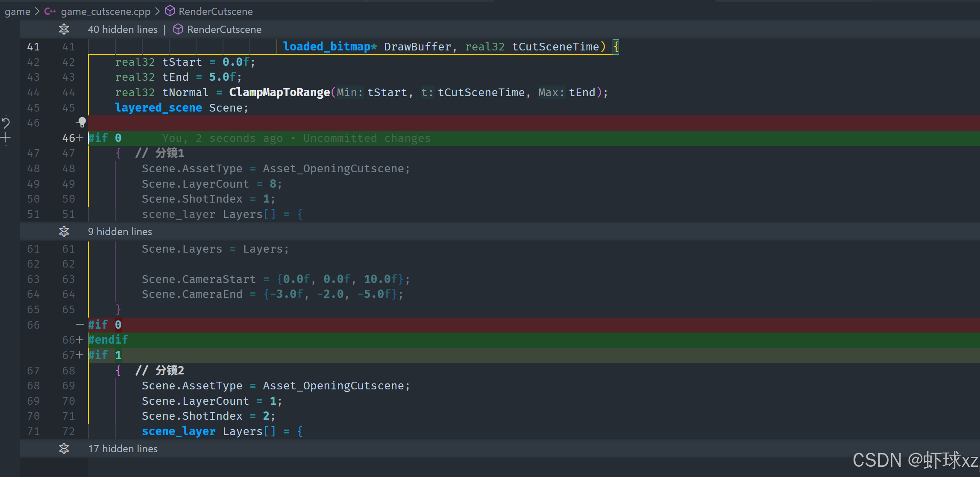Screen dimensions: 980x477
Task: Click the C++ file icon in the breadcrumb
Action: coord(50,11)
